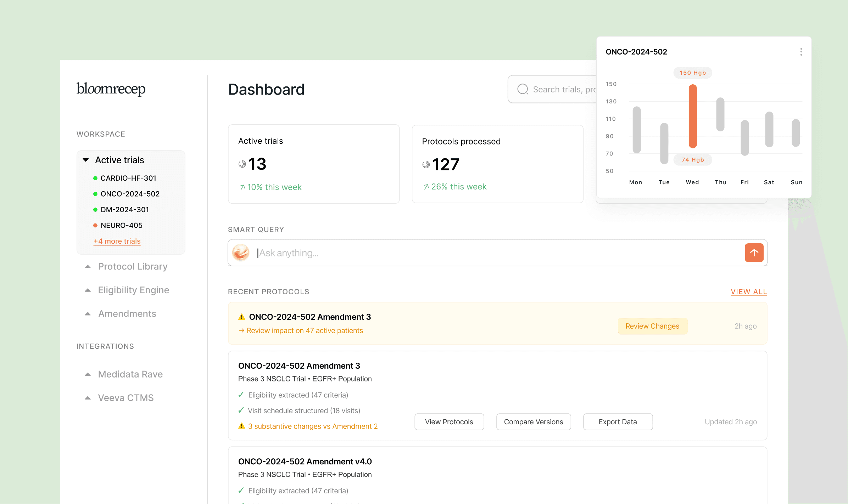The width and height of the screenshot is (848, 504).
Task: Collapse the Active trials section
Action: point(86,160)
